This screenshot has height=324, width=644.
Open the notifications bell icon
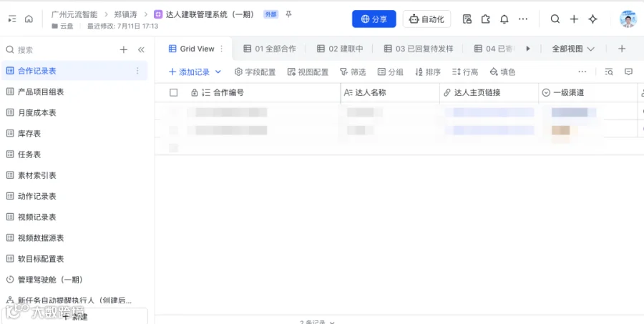click(504, 19)
